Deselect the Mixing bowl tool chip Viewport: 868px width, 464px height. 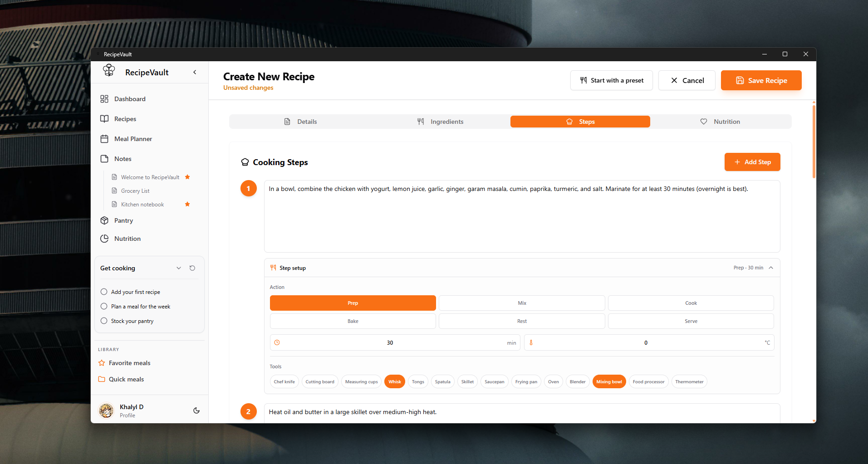609,381
